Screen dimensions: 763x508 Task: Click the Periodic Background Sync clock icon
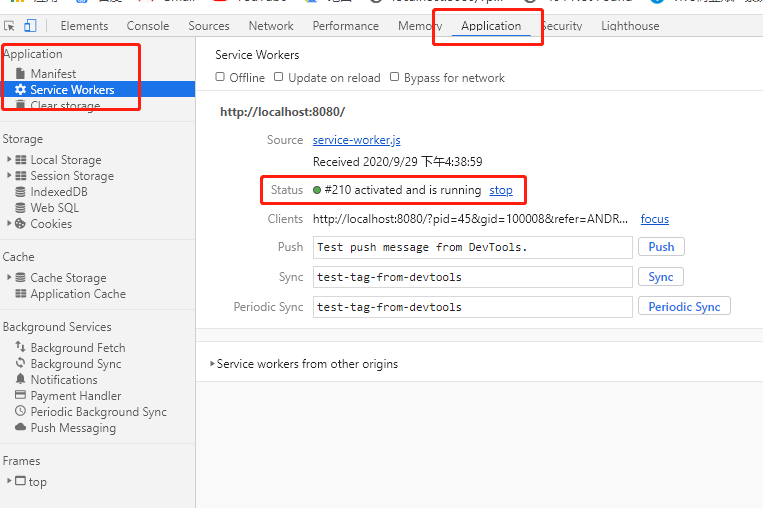point(20,411)
